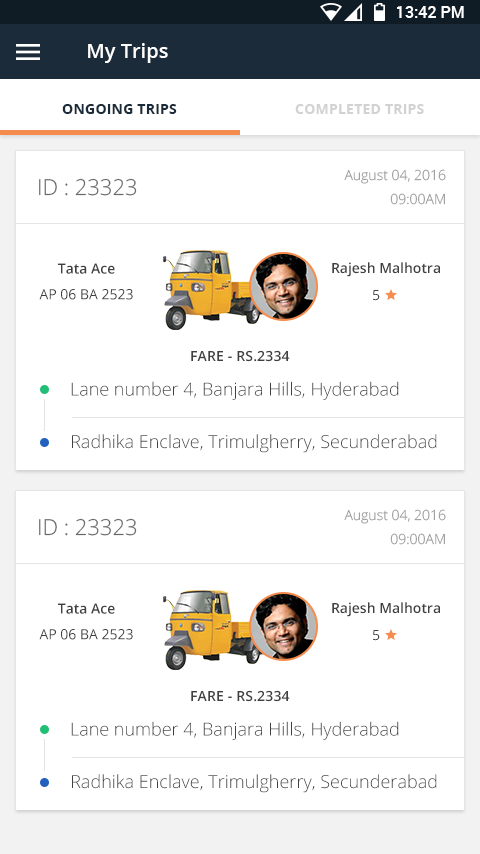The width and height of the screenshot is (480, 854).
Task: Open second trip ID : 23323 header
Action: click(240, 527)
